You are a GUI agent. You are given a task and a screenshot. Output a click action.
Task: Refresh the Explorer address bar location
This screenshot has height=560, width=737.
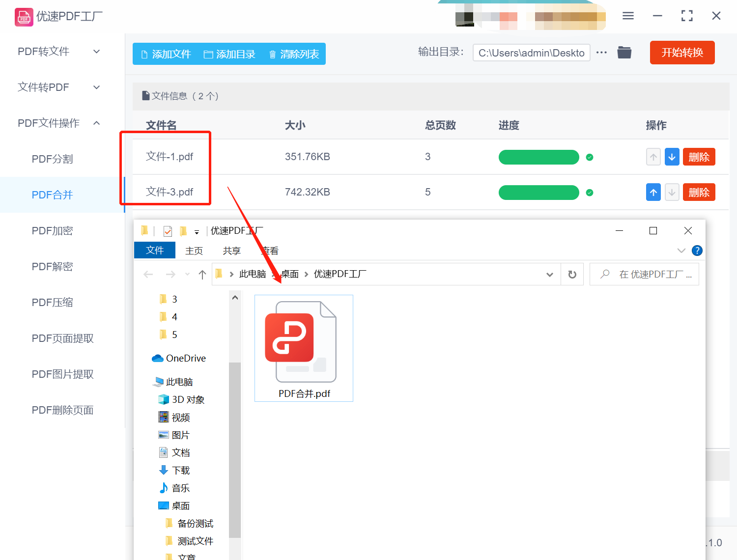pos(572,274)
